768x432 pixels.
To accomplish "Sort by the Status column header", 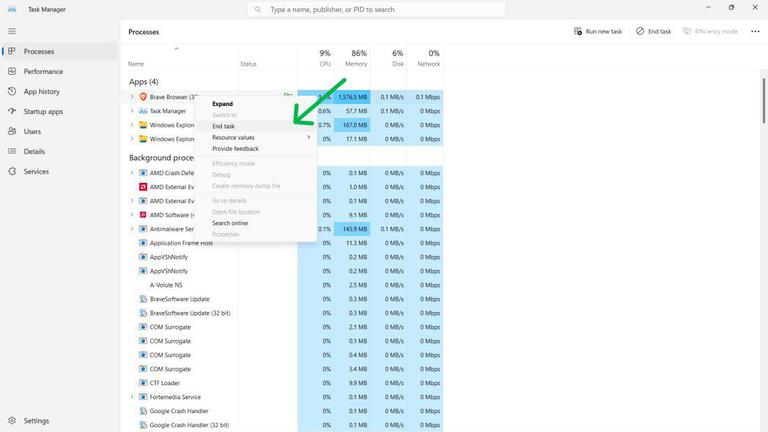I will tap(267, 58).
